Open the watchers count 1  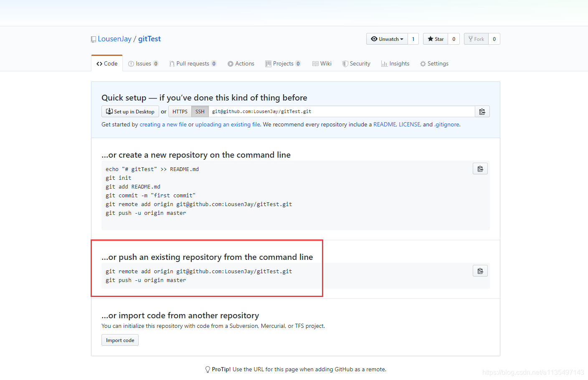[x=413, y=39]
